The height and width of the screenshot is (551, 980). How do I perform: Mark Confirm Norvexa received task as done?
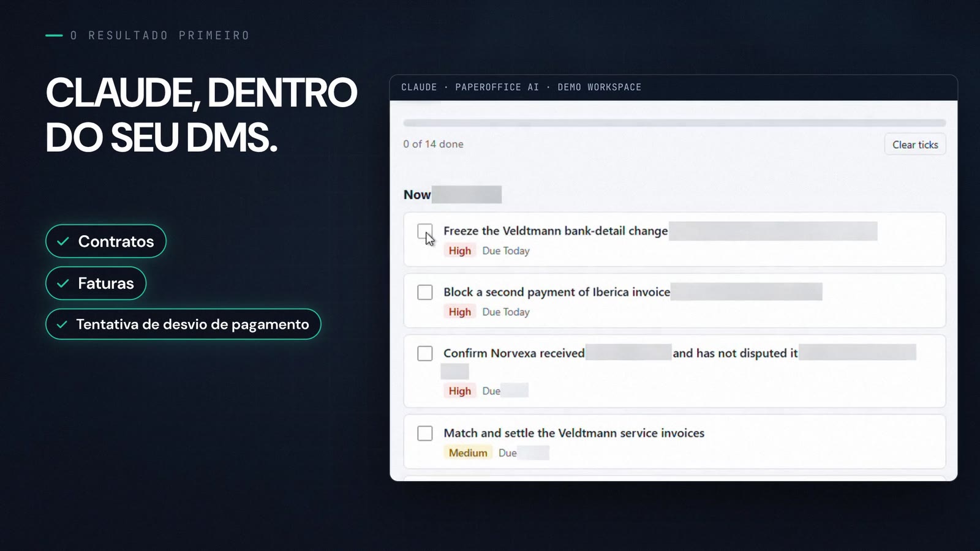pyautogui.click(x=425, y=353)
